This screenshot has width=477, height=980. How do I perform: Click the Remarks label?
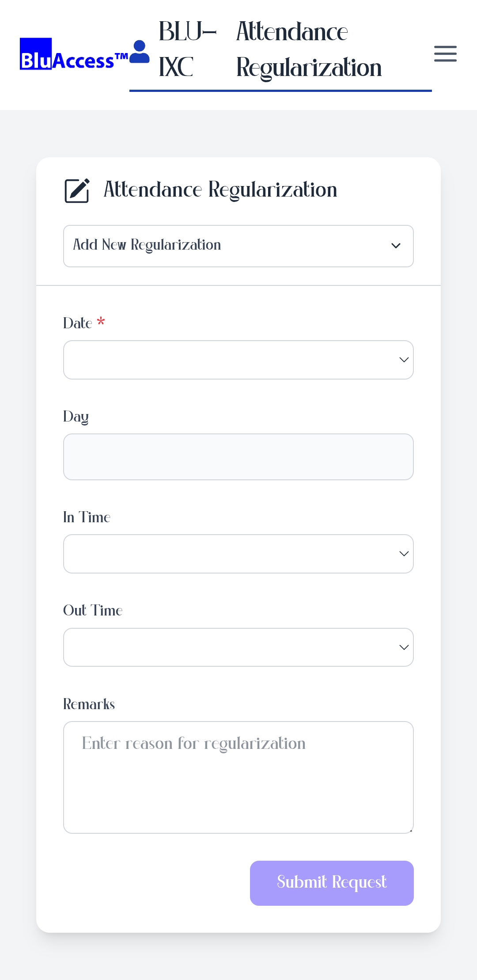(89, 704)
